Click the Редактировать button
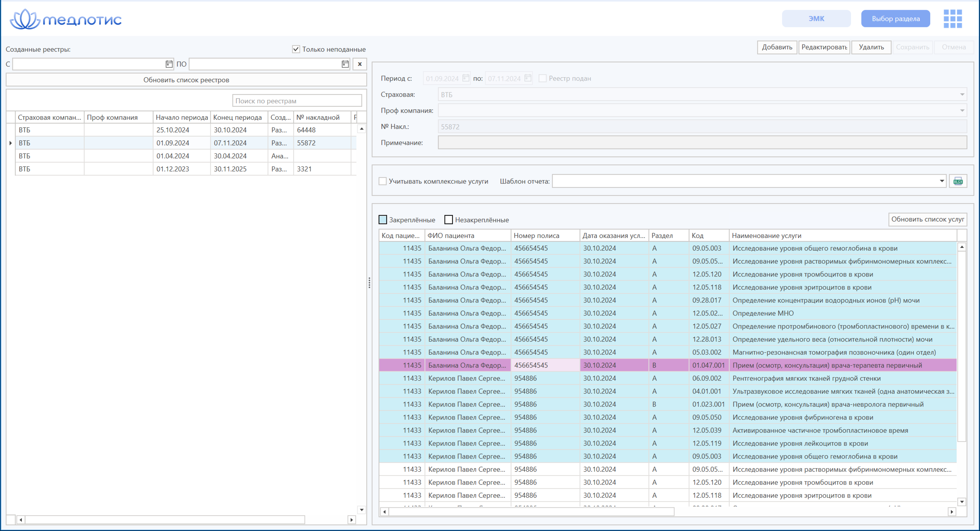Screen dimensions: 980x531 [x=824, y=47]
